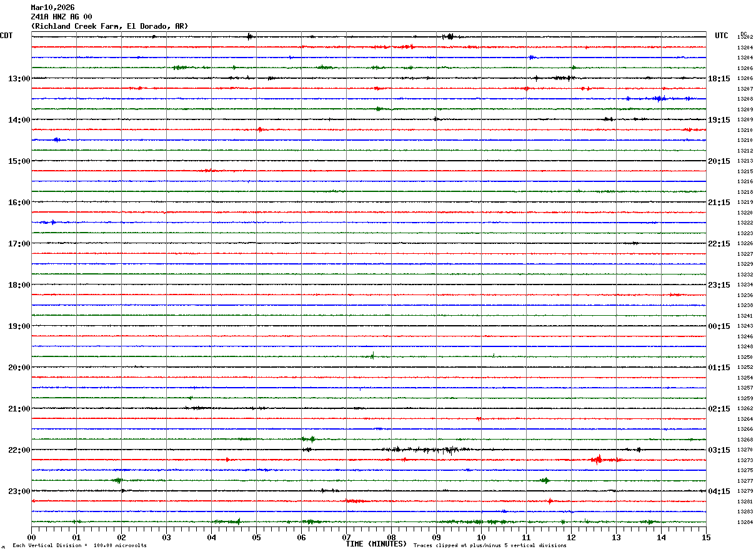Screen dimensions: 756x554
Task: Click the DC offset value "13266"
Action: [x=745, y=430]
